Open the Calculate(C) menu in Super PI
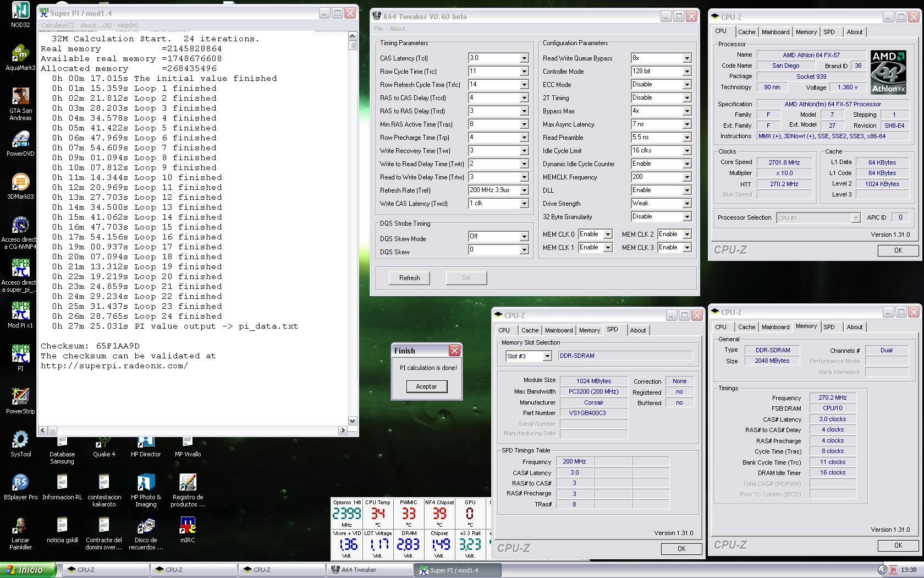Image resolution: width=924 pixels, height=578 pixels. tap(58, 25)
